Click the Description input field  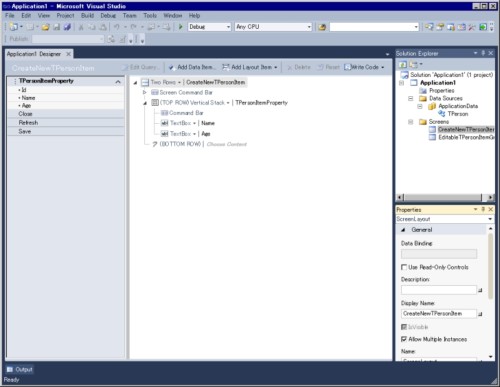[x=439, y=290]
